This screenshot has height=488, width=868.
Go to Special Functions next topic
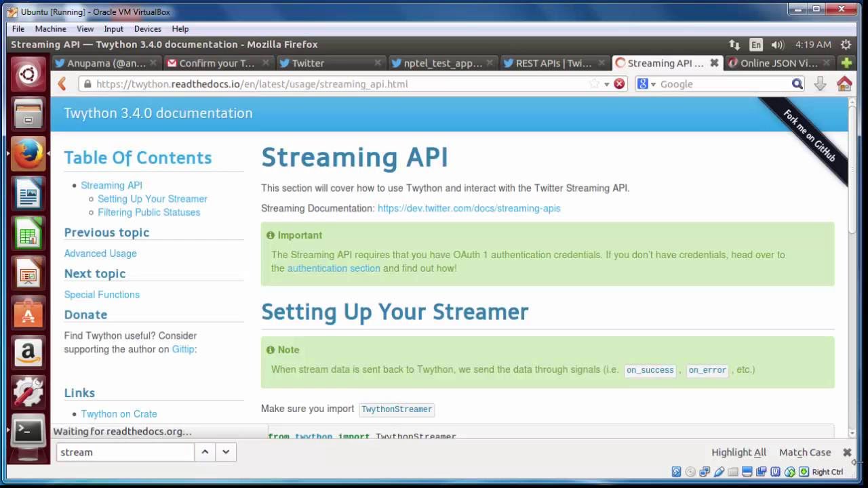[x=102, y=295]
